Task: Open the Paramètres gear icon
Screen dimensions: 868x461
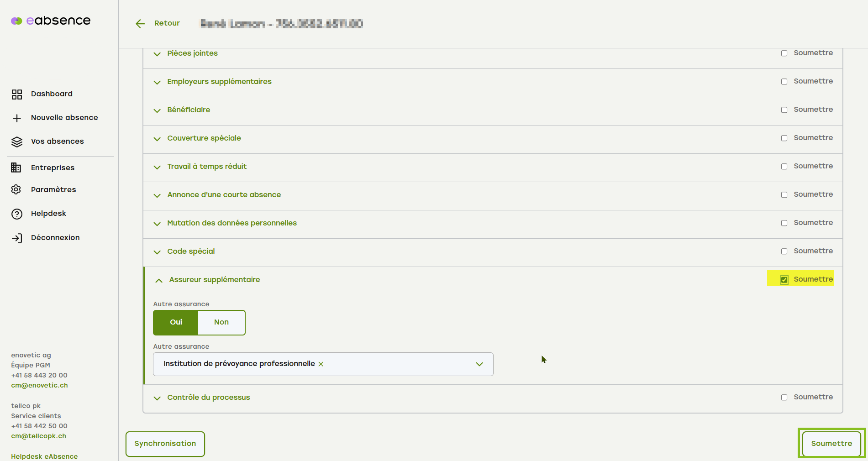Action: (16, 189)
